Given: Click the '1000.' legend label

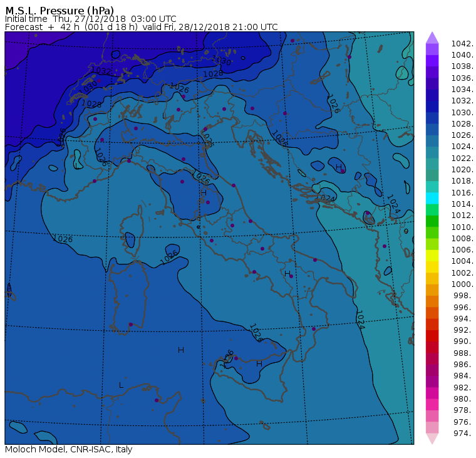Looking at the screenshot, I should [462, 284].
